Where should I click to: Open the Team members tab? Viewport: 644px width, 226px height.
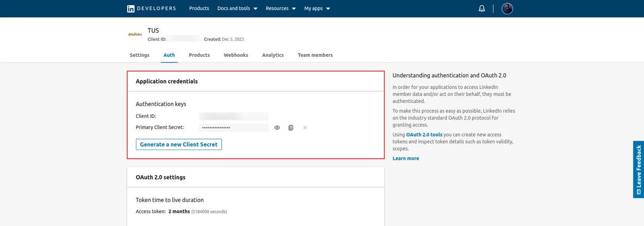click(x=315, y=55)
